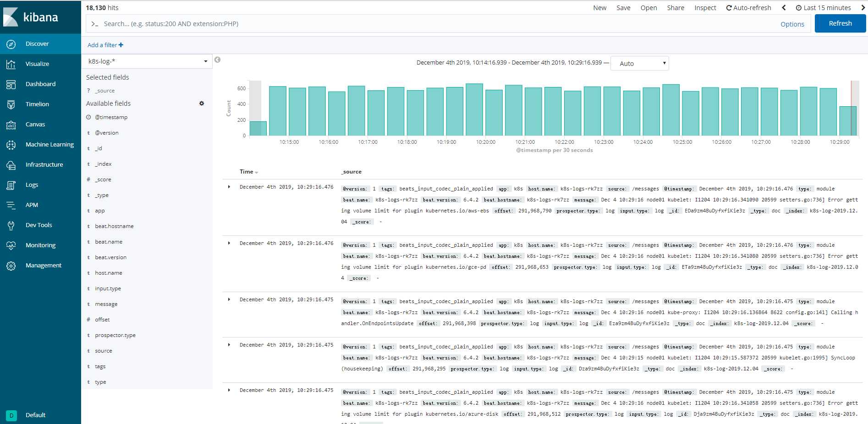The width and height of the screenshot is (868, 424).
Task: Open the Canvas icon
Action: (x=11, y=125)
